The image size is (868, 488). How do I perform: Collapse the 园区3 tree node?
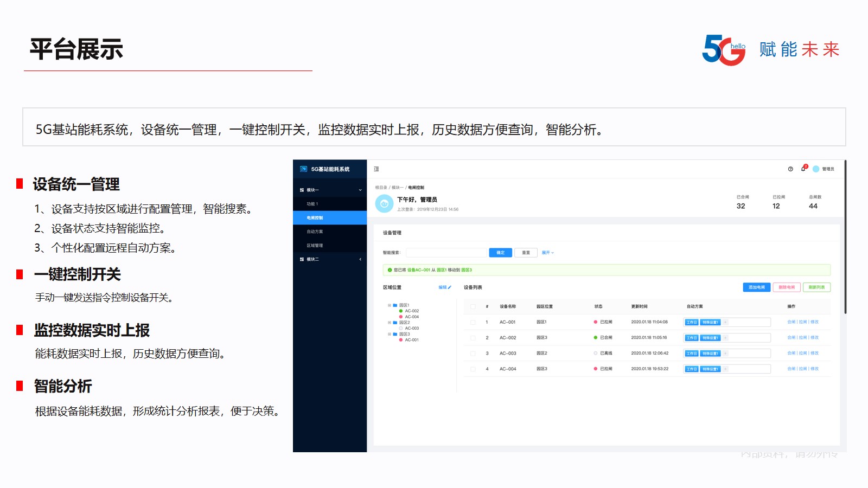pyautogui.click(x=390, y=334)
